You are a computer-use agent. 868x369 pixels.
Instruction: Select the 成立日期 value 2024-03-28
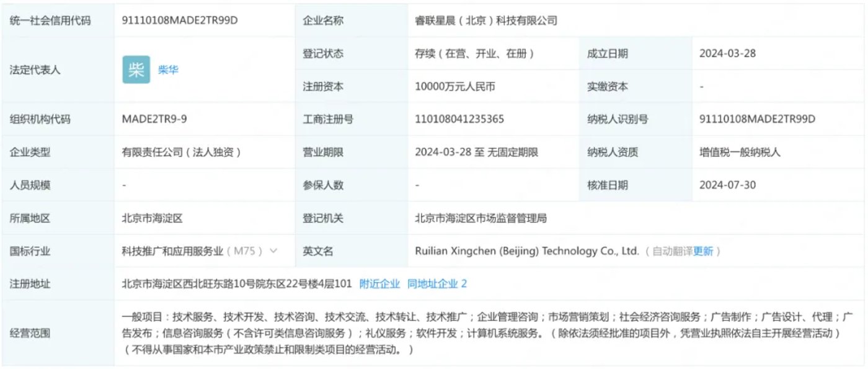[727, 53]
